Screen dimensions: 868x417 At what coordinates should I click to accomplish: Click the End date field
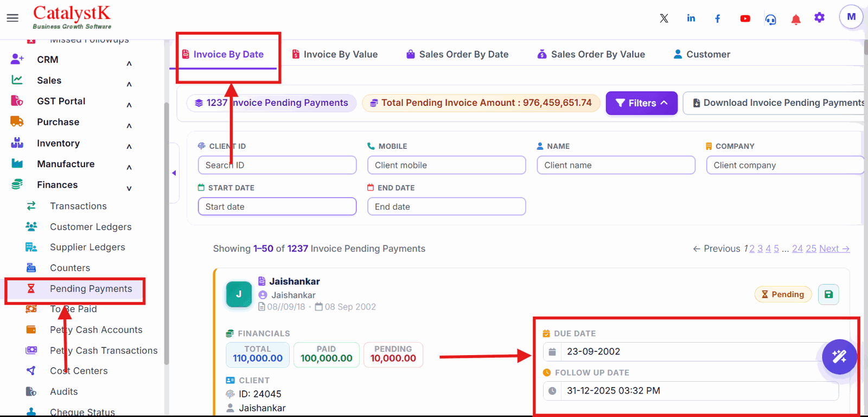pos(446,206)
